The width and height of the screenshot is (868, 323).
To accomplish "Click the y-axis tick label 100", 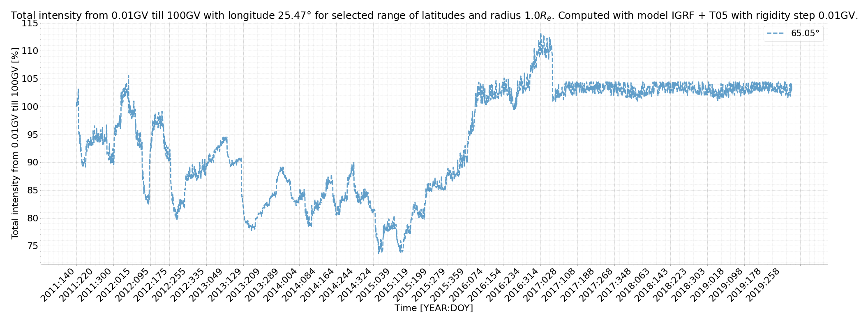I will click(x=30, y=107).
